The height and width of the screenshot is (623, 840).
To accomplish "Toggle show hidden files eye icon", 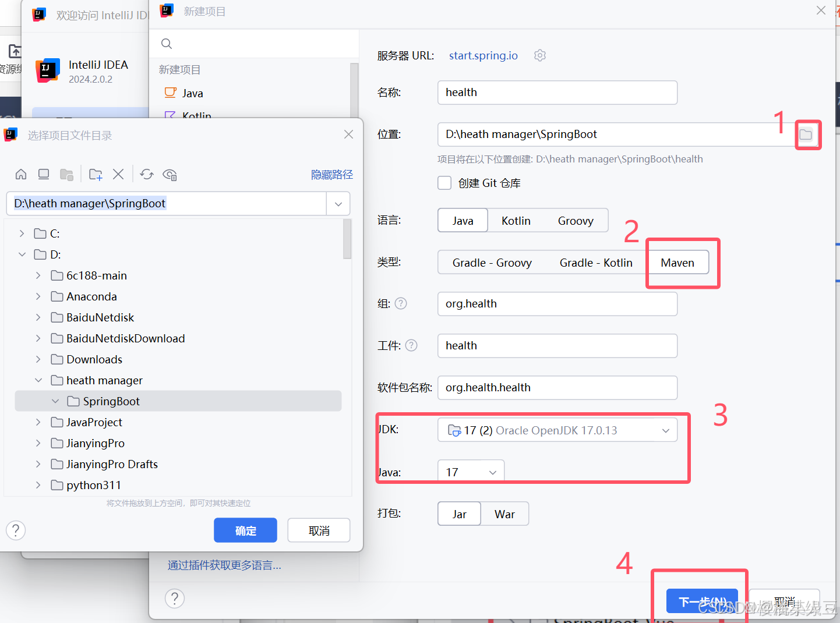I will [170, 174].
